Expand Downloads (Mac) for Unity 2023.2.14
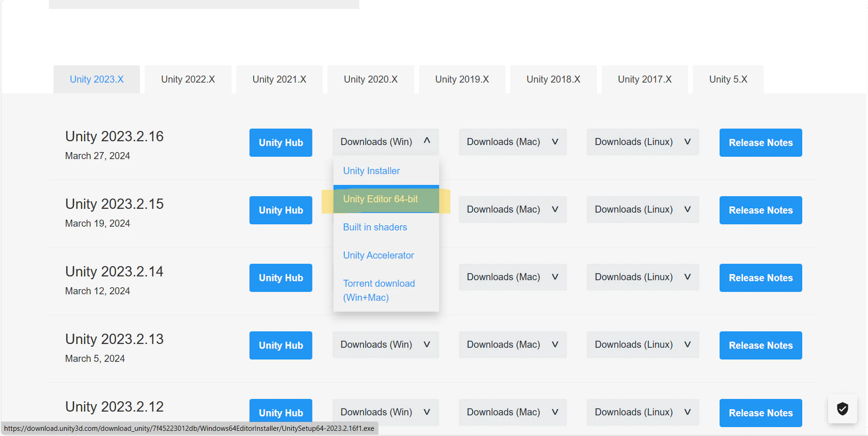This screenshot has width=868, height=436. [513, 277]
